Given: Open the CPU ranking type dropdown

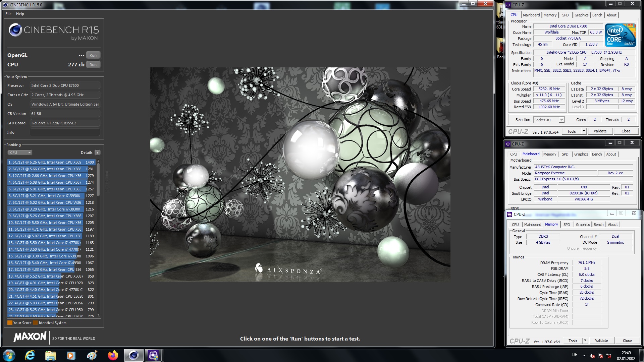Looking at the screenshot, I should click(x=20, y=153).
